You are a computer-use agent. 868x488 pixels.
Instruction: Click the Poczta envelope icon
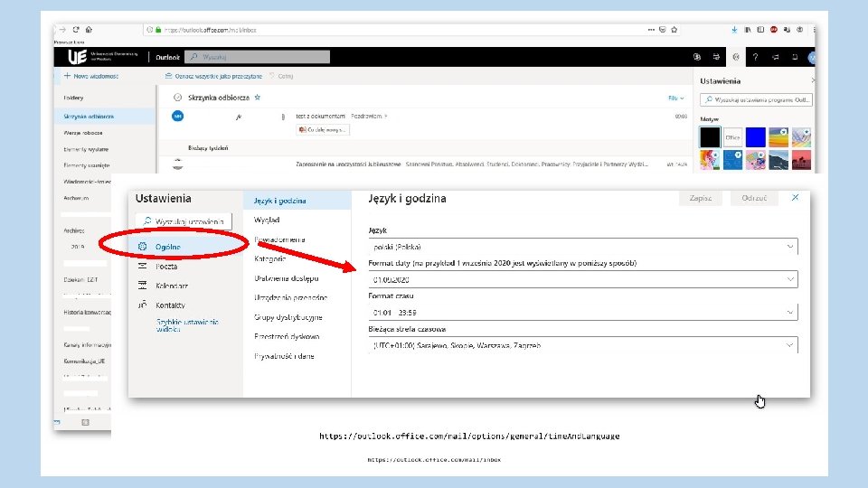(x=142, y=266)
